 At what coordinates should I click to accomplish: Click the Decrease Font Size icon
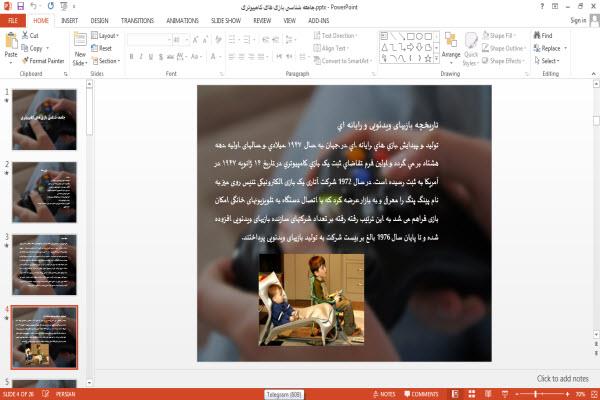[205, 40]
